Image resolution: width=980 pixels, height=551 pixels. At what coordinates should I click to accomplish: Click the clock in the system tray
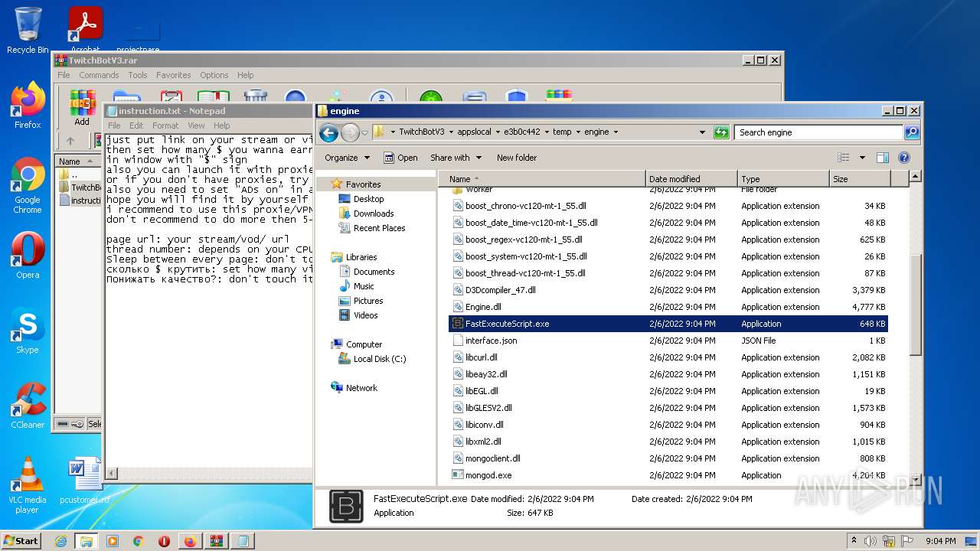point(941,541)
